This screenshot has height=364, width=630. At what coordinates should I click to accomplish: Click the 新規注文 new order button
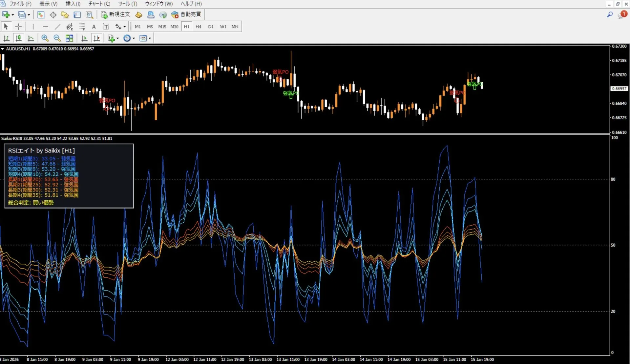(x=115, y=14)
